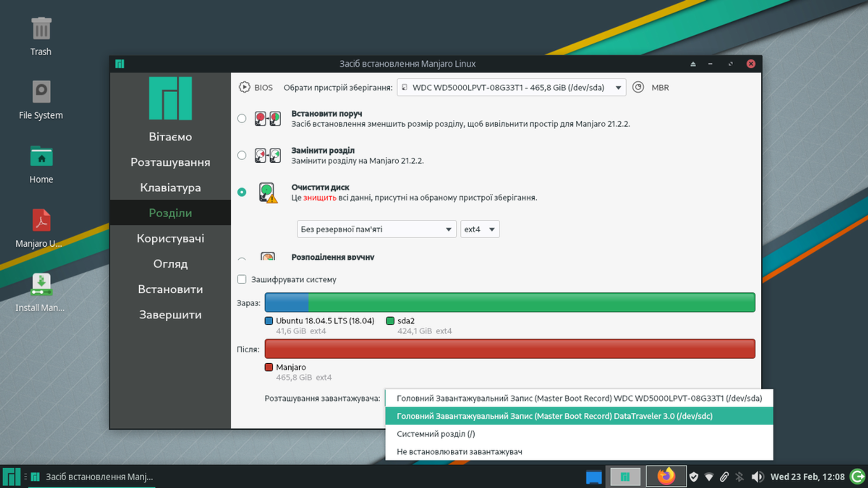Select the install alongside radio button
The width and height of the screenshot is (868, 488).
click(x=242, y=118)
